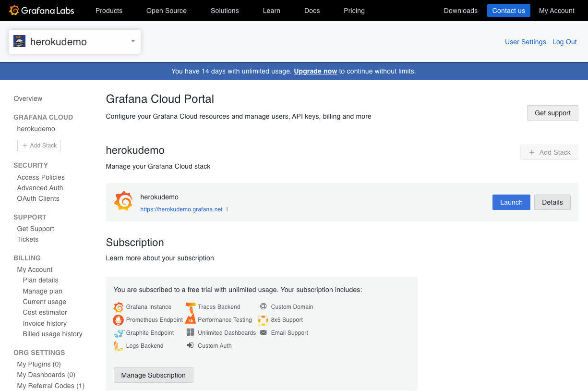Click Log Out

(x=564, y=42)
